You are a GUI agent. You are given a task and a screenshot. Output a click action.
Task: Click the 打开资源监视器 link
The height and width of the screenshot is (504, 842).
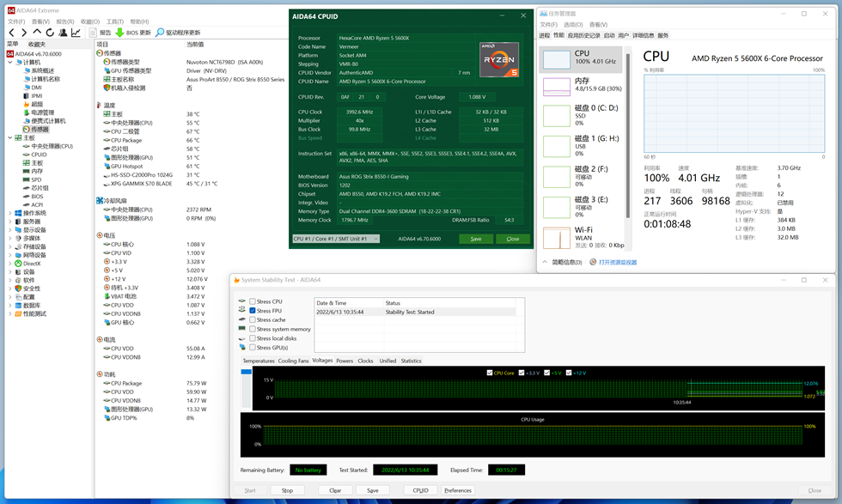coord(617,262)
